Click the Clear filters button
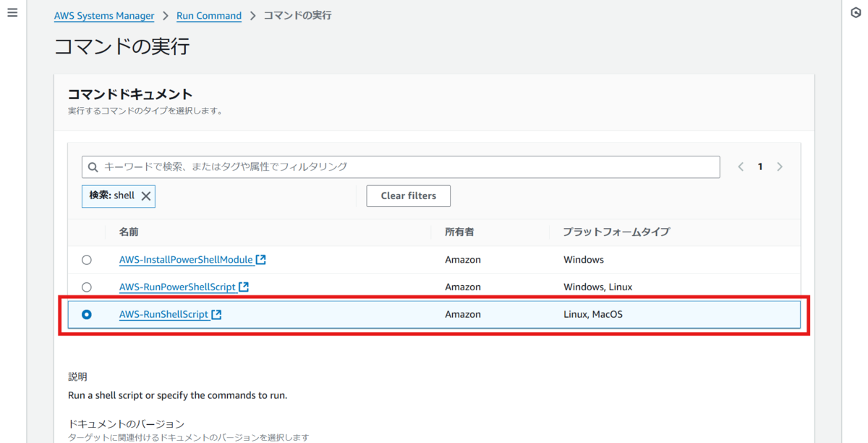Screen dimensions: 868x443 click(409, 196)
